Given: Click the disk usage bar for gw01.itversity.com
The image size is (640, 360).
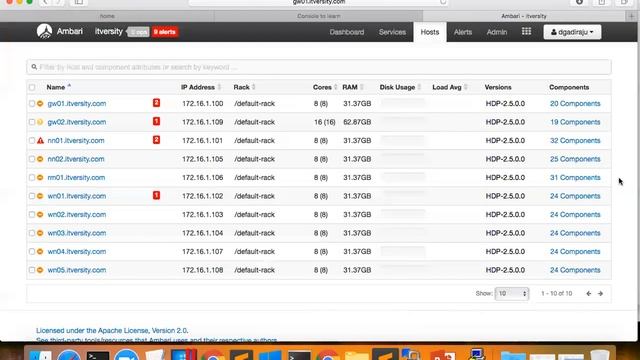Looking at the screenshot, I should click(x=403, y=104).
